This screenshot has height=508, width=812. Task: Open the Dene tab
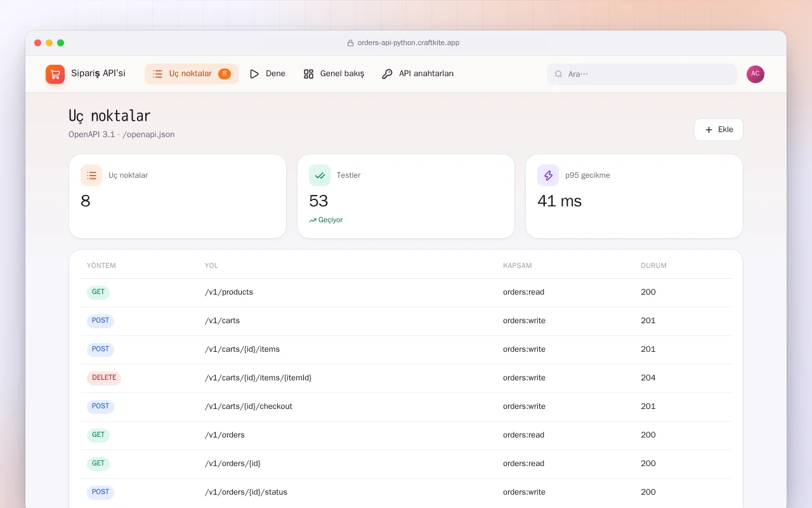[267, 74]
